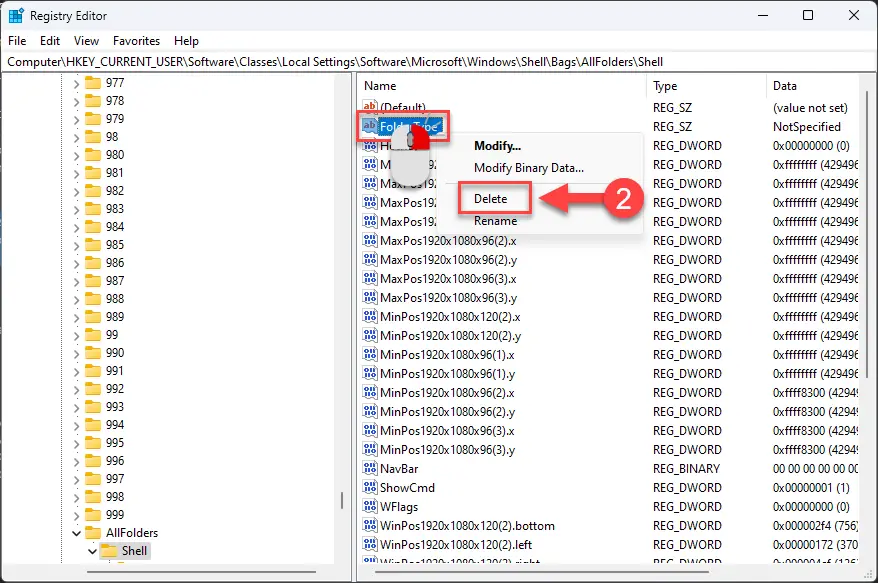Open the Favorites menu
This screenshot has height=583, width=878.
[x=136, y=41]
